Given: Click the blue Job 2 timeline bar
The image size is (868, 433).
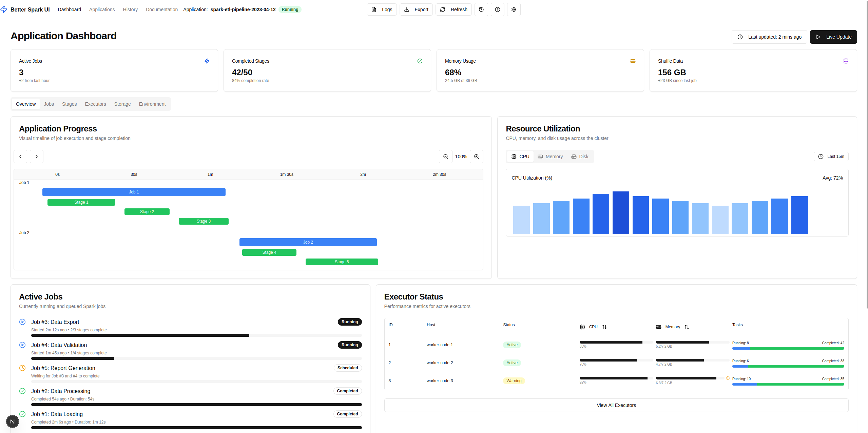Looking at the screenshot, I should click(x=308, y=242).
